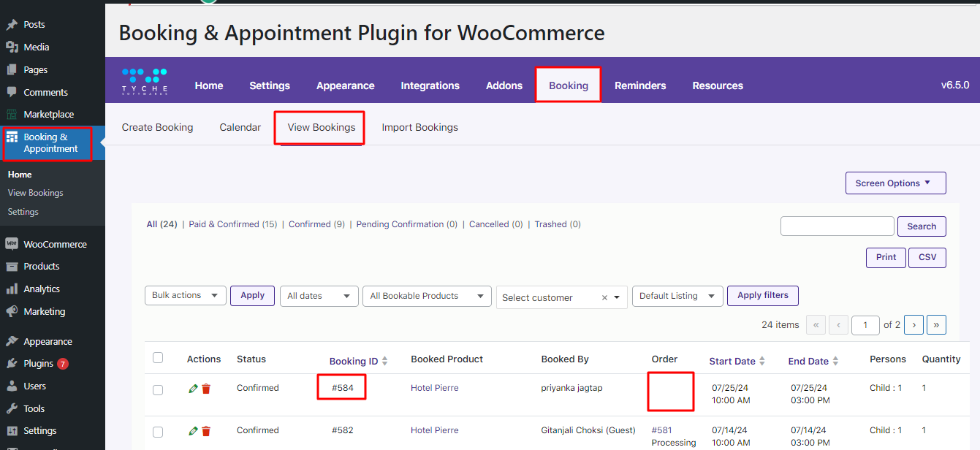Click the Posts pin icon in sidebar

[x=12, y=24]
